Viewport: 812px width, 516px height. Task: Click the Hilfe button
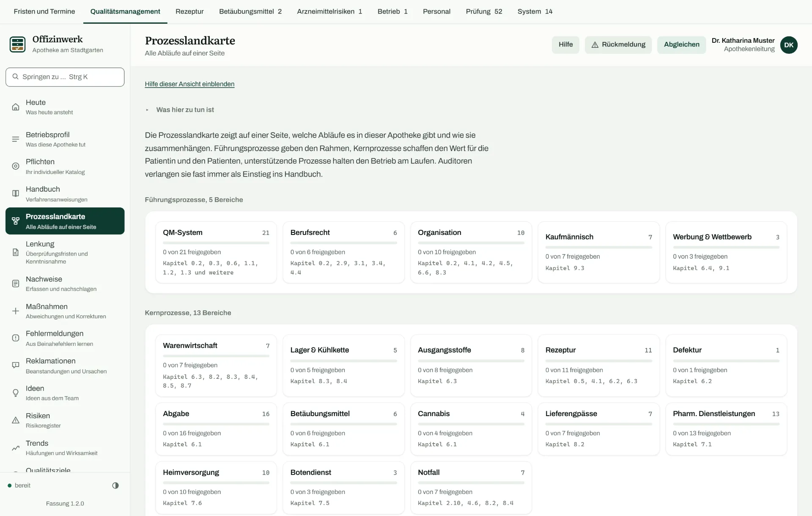pos(565,45)
